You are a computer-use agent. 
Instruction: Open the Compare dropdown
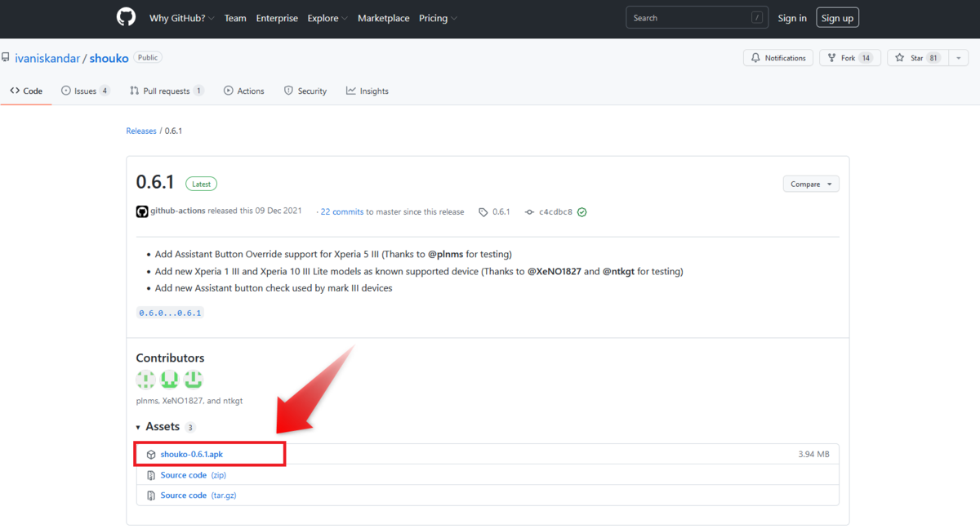pos(811,184)
